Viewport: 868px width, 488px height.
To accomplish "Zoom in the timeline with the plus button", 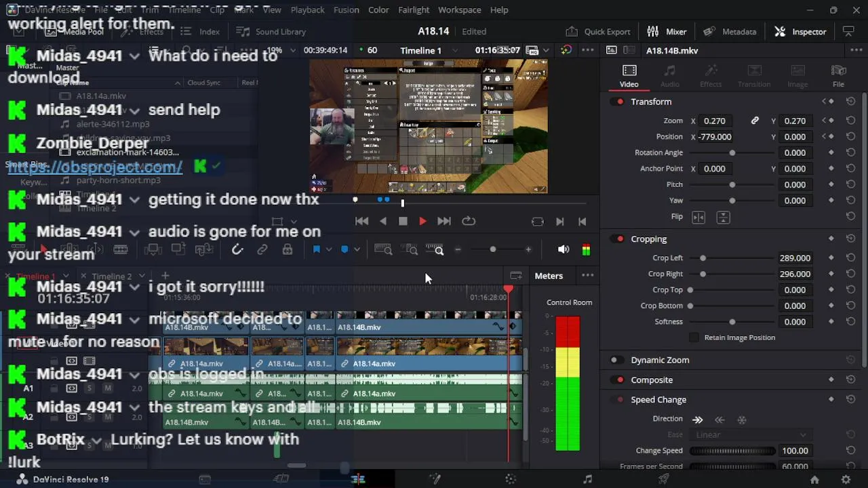I will tap(528, 249).
